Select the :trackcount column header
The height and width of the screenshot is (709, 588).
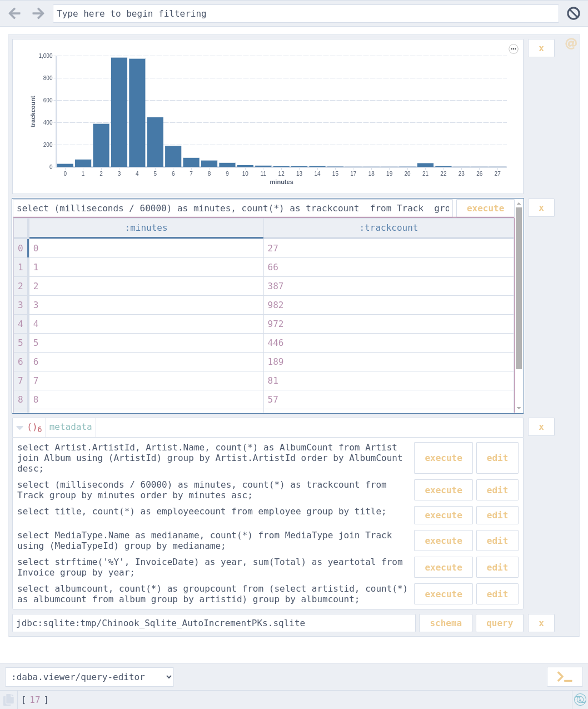point(388,228)
